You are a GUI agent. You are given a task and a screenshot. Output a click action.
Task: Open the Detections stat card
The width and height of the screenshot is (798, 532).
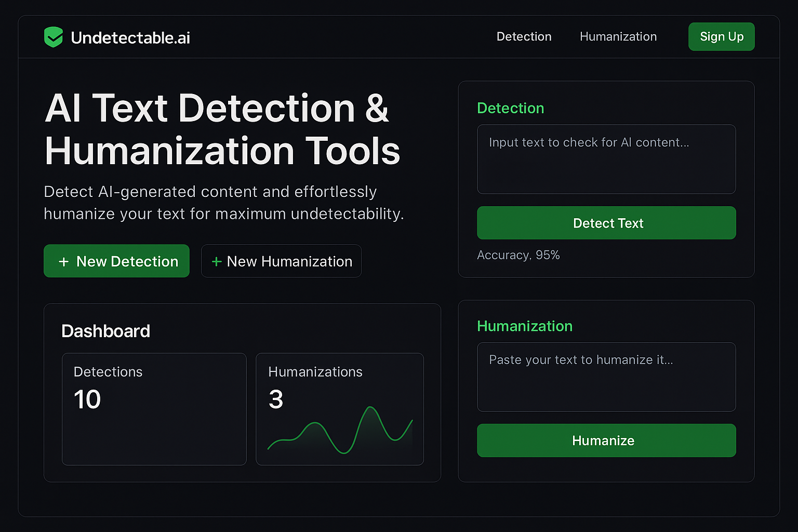tap(154, 409)
